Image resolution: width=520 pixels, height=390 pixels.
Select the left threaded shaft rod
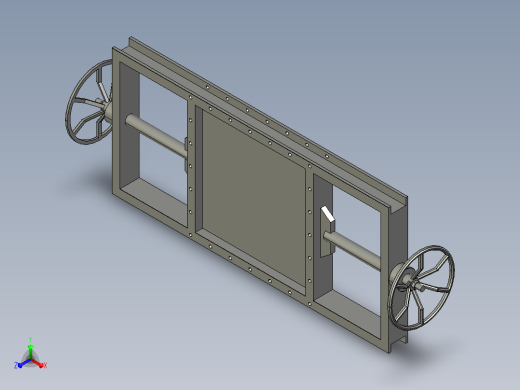click(x=156, y=136)
